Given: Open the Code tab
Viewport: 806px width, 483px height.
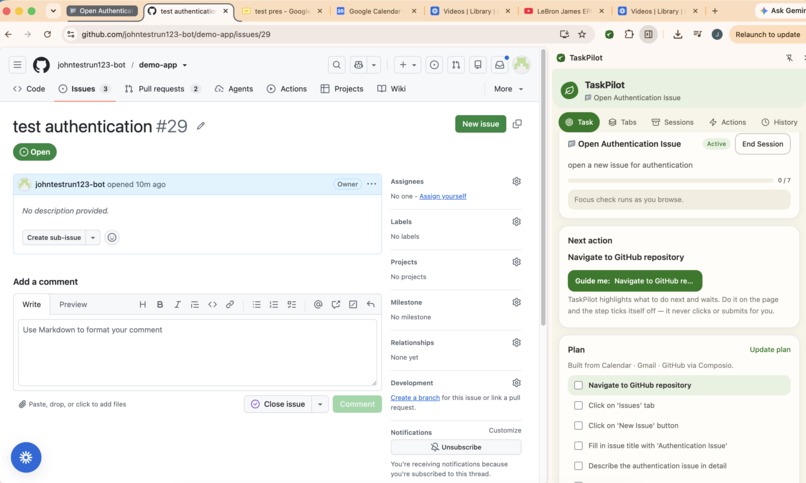Looking at the screenshot, I should [29, 89].
